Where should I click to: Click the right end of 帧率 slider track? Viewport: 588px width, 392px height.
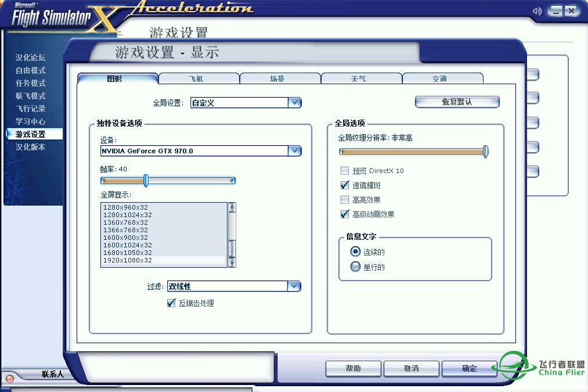click(233, 181)
